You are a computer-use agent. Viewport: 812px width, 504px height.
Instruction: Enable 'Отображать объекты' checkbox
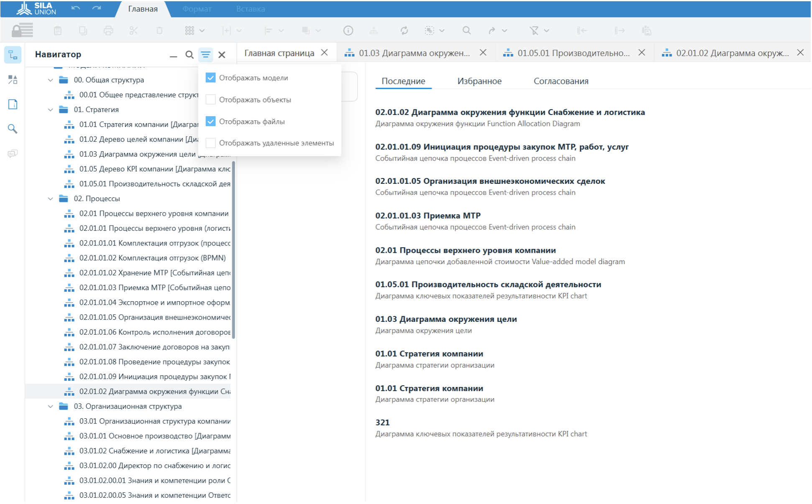(211, 99)
